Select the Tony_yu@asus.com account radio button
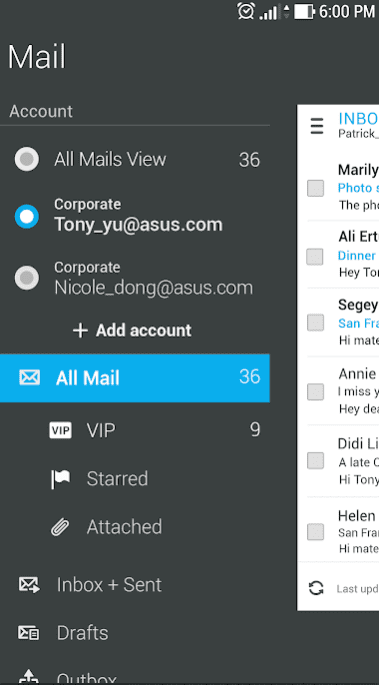This screenshot has width=379, height=685. coord(27,217)
